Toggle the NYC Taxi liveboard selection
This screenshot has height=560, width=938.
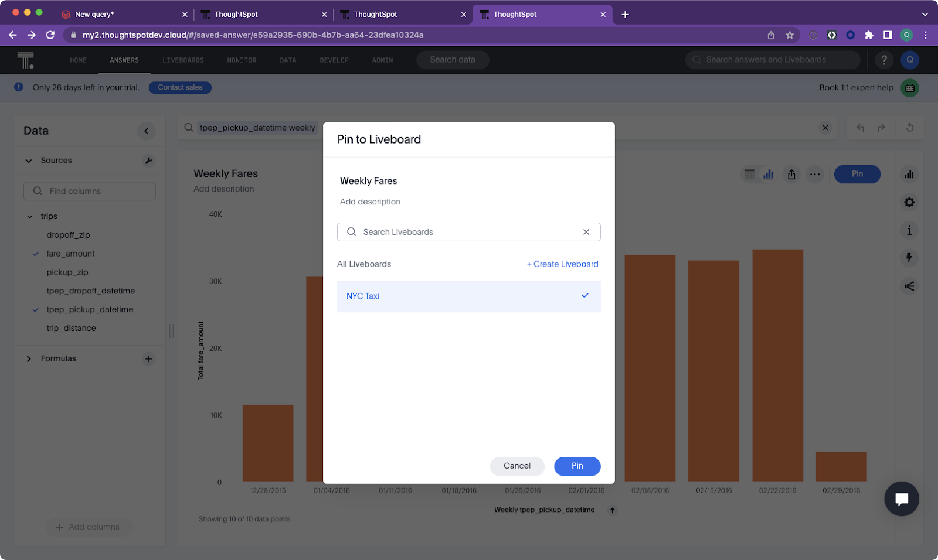pyautogui.click(x=468, y=296)
